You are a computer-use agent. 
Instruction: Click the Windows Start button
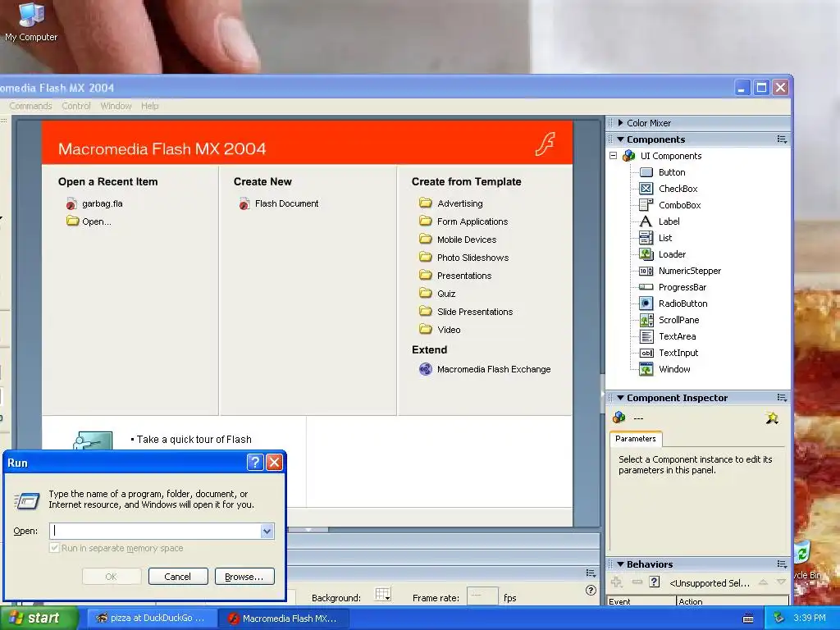tap(39, 618)
